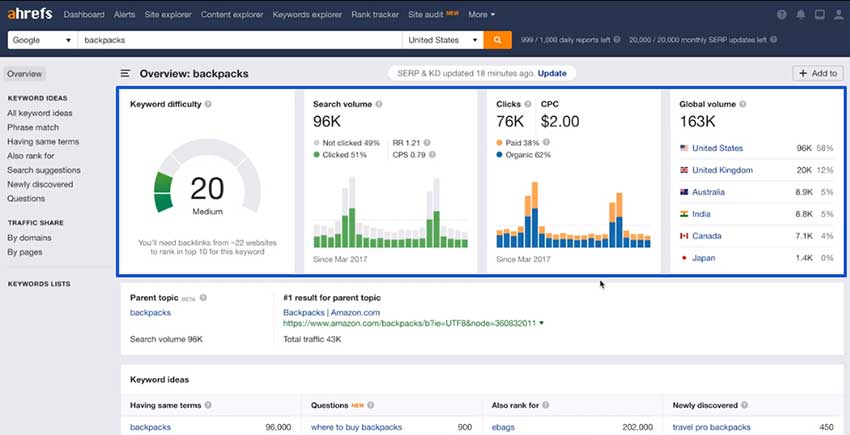Click the Add to button

pos(818,73)
